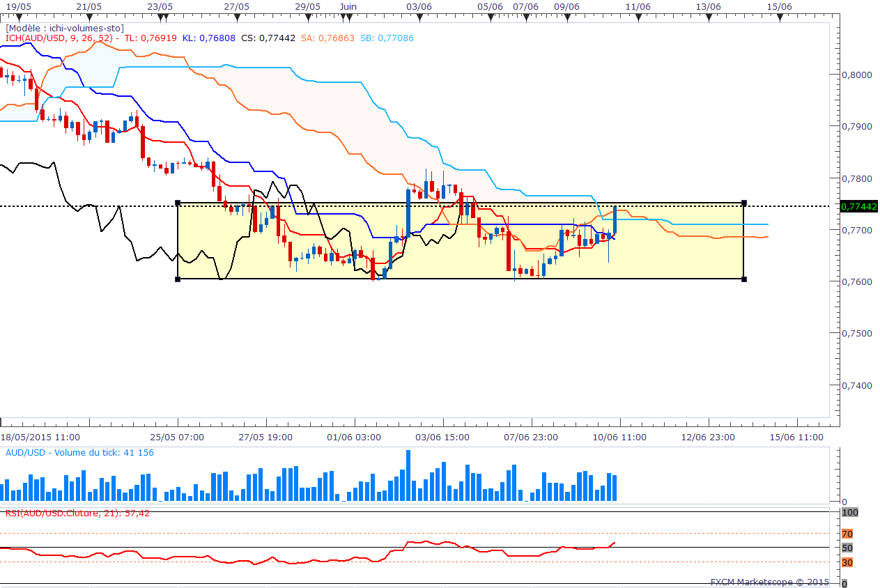Click the SA: 0,76863 legend value
Image resolution: width=880 pixels, height=588 pixels.
click(x=327, y=38)
